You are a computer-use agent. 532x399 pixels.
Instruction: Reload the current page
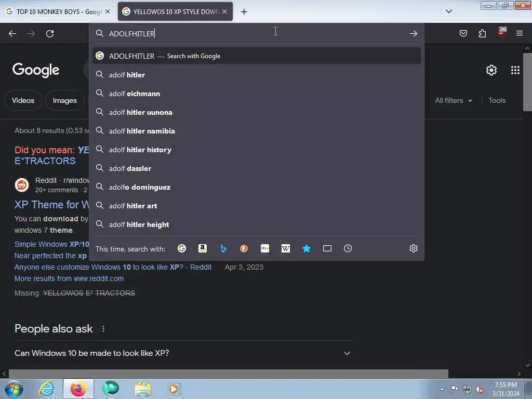(x=50, y=34)
